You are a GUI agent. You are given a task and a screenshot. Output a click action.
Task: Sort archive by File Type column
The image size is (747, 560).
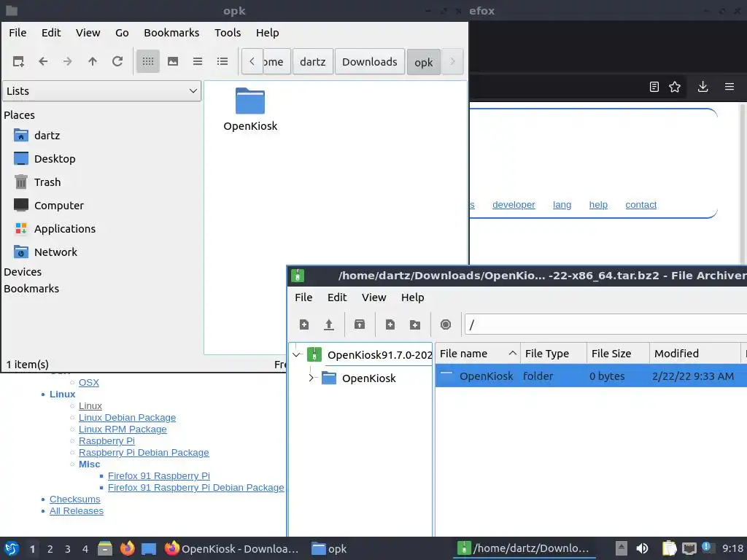click(554, 354)
